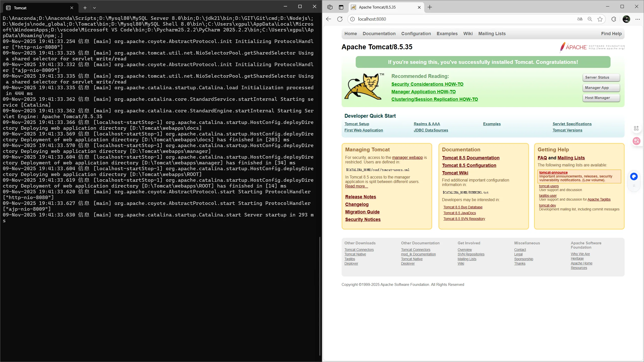The height and width of the screenshot is (362, 644).
Task: Open the Tomcat 8.5 JavaDocs link
Action: coord(460,213)
